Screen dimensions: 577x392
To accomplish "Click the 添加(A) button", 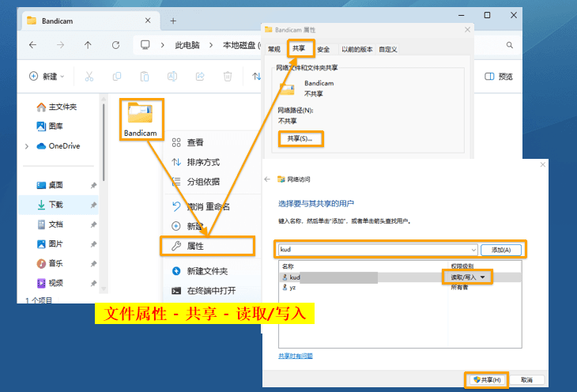I will (x=501, y=250).
